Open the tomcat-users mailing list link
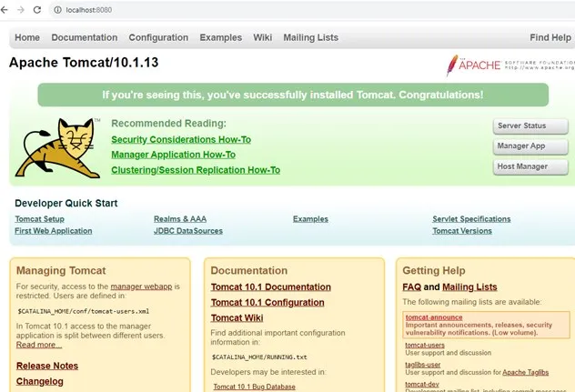575x392 pixels. (425, 345)
